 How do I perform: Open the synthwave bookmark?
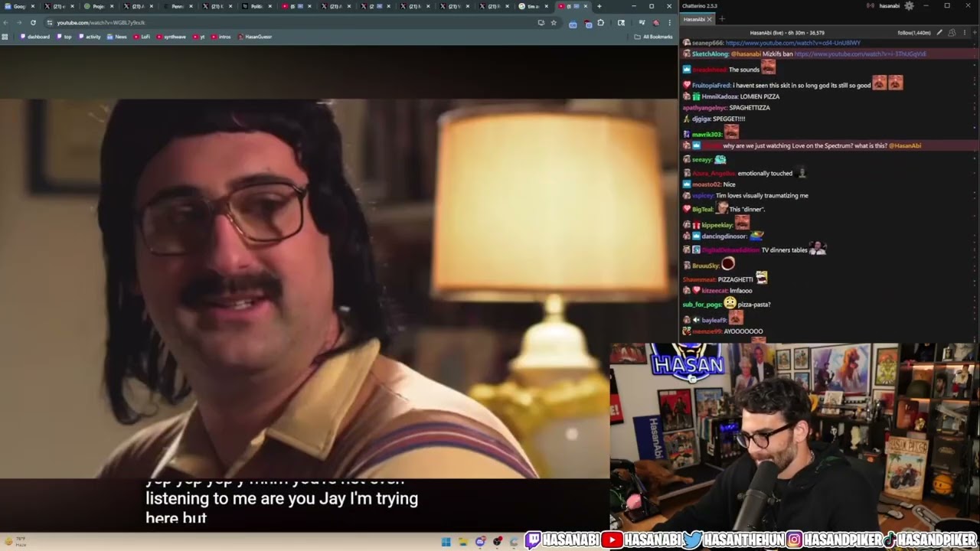pyautogui.click(x=171, y=37)
